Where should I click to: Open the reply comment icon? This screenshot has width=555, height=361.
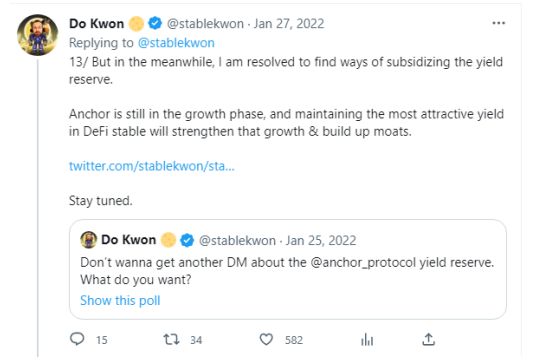tap(77, 339)
